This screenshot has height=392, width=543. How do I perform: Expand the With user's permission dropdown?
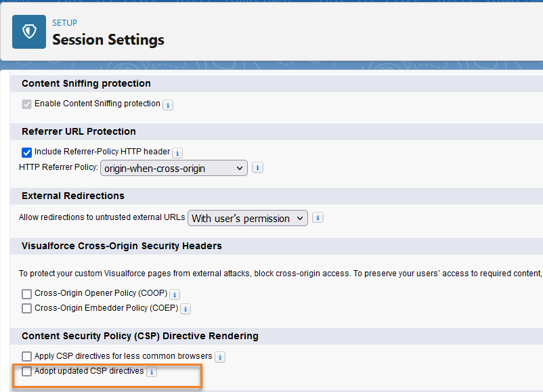[x=248, y=218]
